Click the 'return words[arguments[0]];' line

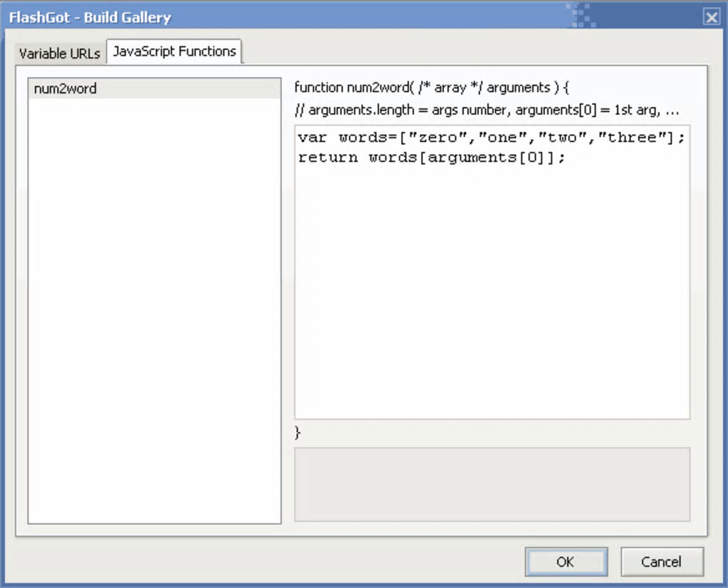[x=431, y=158]
